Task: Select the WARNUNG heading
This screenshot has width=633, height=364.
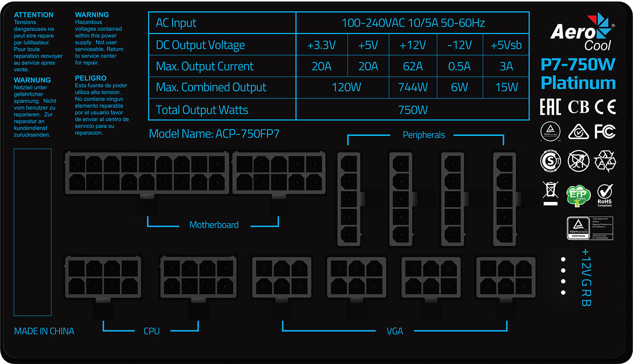Action: [x=32, y=80]
